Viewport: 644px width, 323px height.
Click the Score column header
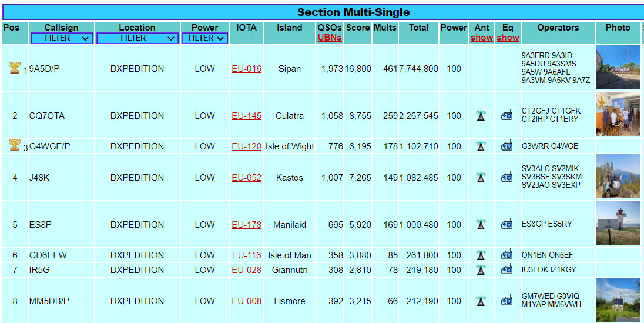coord(358,33)
